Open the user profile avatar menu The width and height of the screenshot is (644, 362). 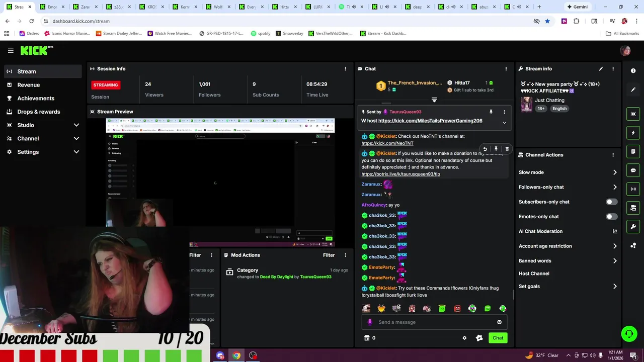(625, 51)
